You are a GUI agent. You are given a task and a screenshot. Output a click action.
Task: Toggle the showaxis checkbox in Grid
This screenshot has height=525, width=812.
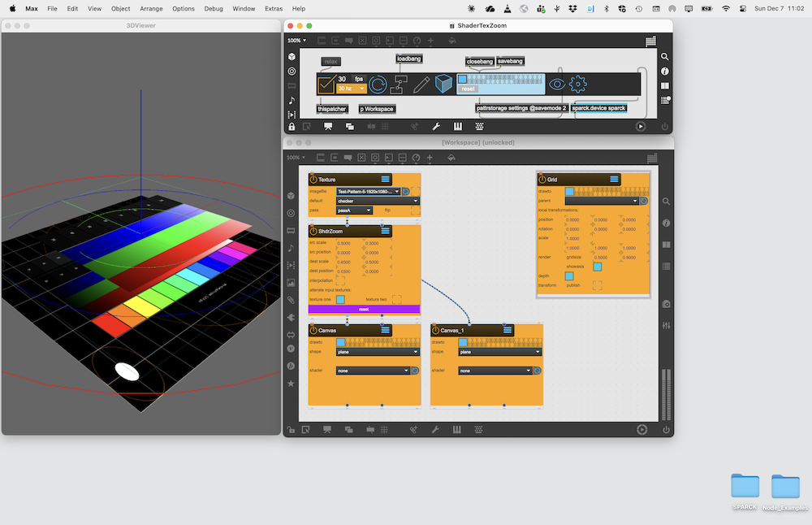coord(598,266)
